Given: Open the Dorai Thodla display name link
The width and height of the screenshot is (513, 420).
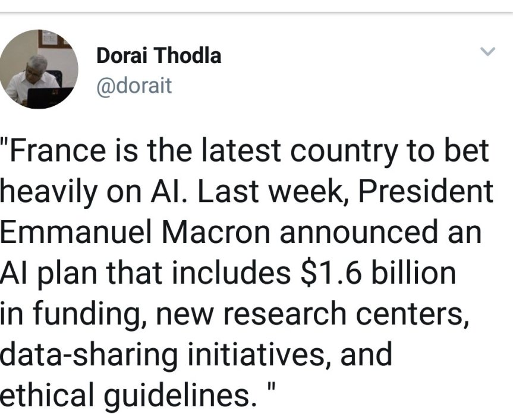Looking at the screenshot, I should 158,56.
